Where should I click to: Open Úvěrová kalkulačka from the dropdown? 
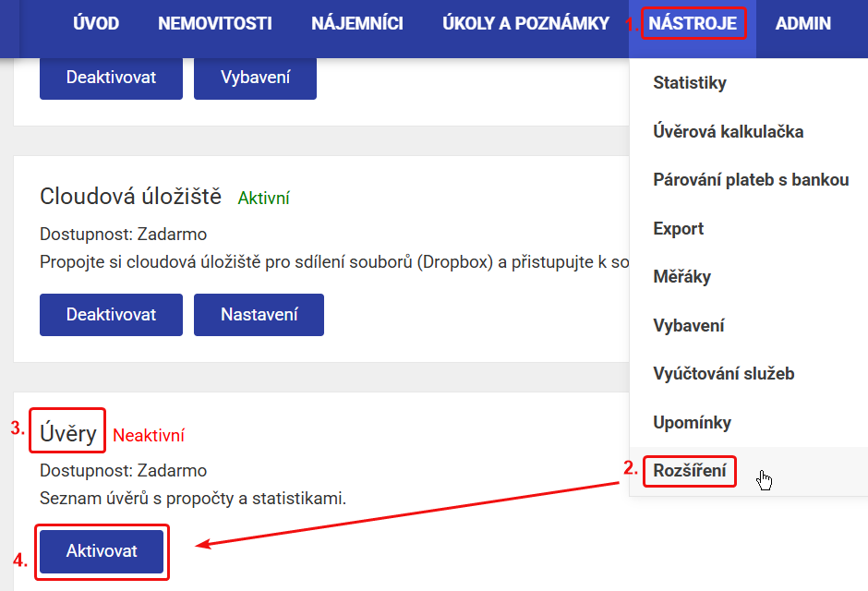click(x=728, y=132)
